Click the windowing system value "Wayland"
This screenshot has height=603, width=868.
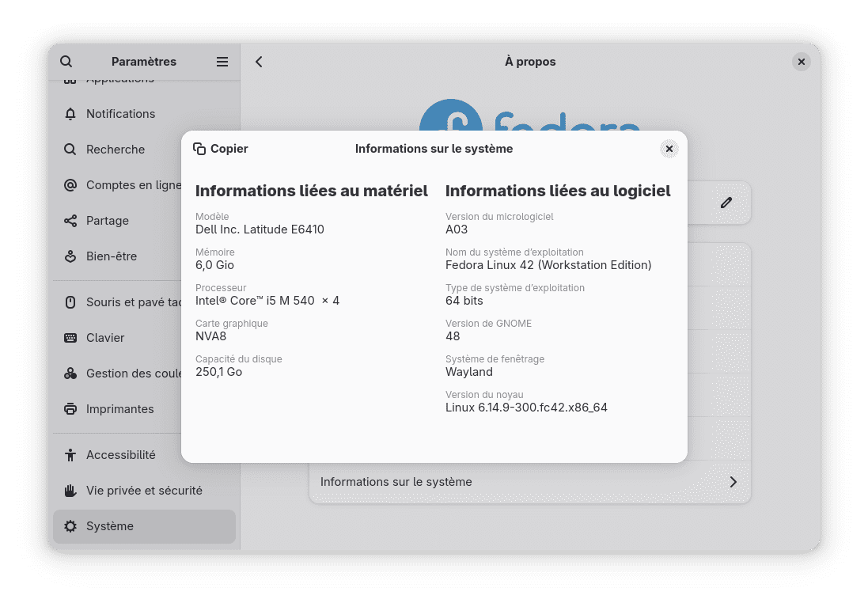pos(469,372)
